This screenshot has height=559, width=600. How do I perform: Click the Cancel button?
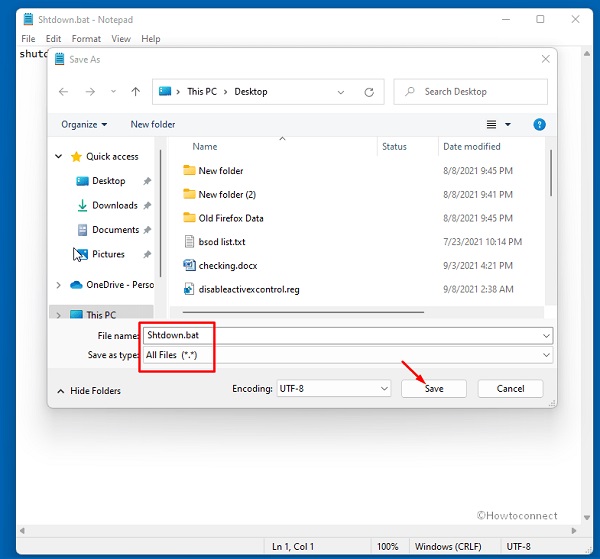[510, 389]
